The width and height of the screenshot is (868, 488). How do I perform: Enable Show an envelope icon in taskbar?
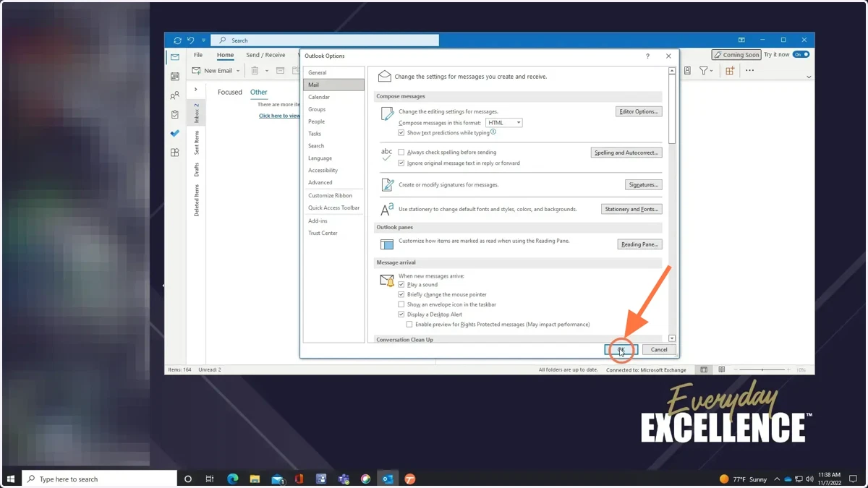point(401,304)
